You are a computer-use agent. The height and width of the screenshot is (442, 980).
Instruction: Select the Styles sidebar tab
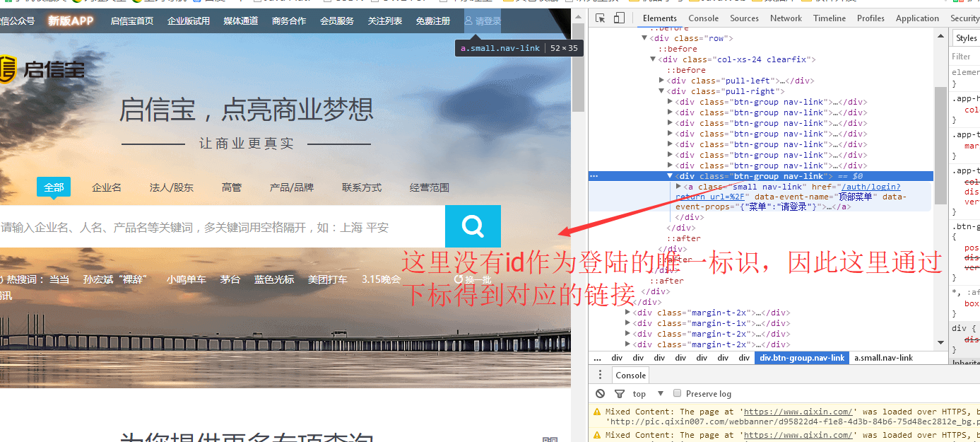tap(966, 38)
